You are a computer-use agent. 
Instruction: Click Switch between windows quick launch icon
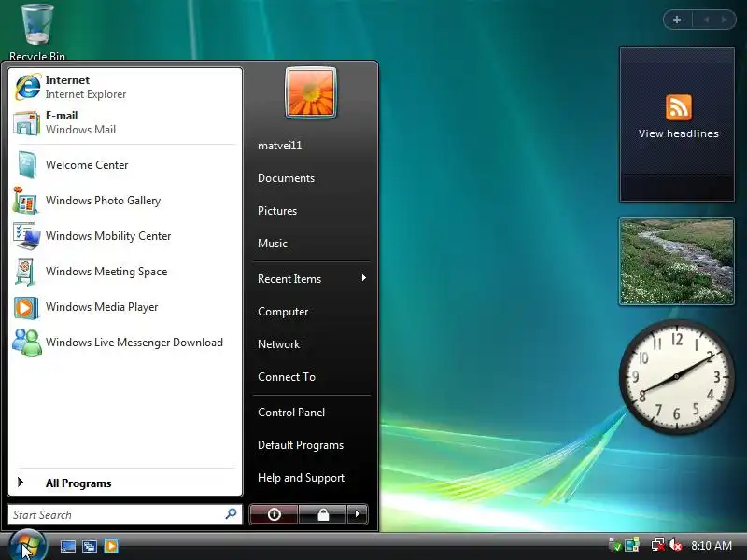[89, 546]
